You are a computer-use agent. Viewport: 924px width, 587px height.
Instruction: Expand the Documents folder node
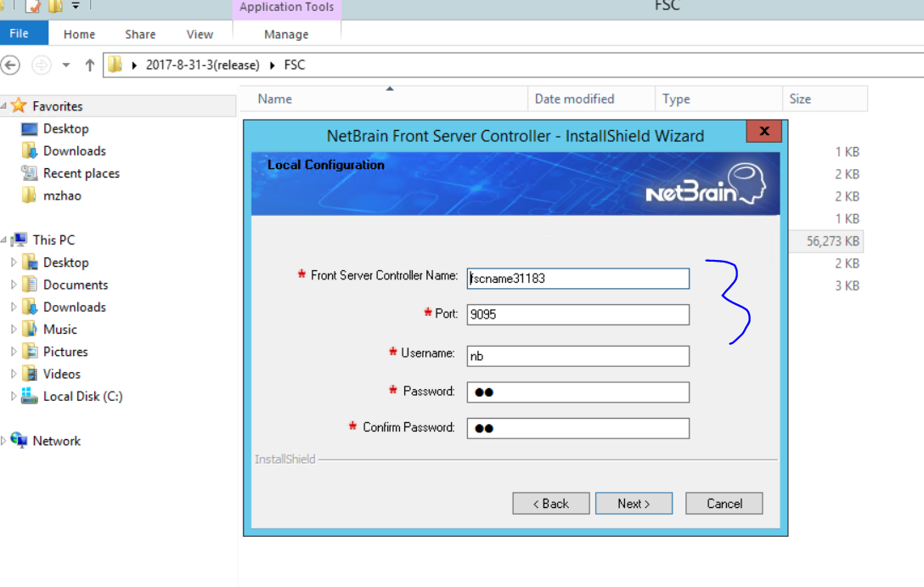coord(14,285)
